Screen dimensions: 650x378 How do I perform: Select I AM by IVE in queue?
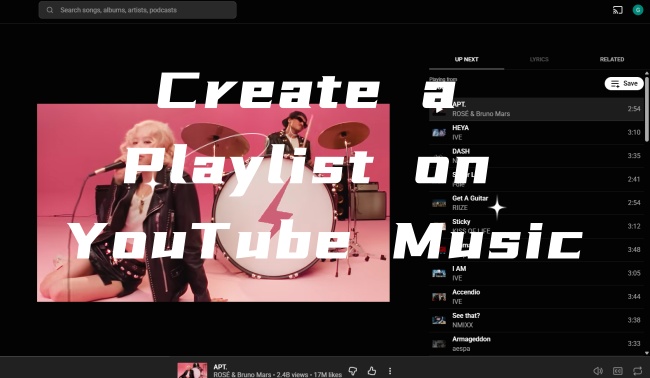[x=536, y=273]
